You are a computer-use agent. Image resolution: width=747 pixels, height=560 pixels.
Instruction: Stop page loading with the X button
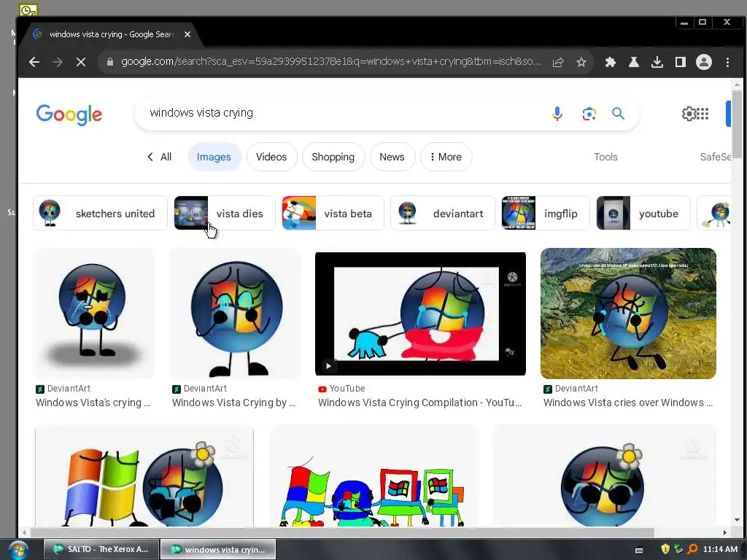80,62
